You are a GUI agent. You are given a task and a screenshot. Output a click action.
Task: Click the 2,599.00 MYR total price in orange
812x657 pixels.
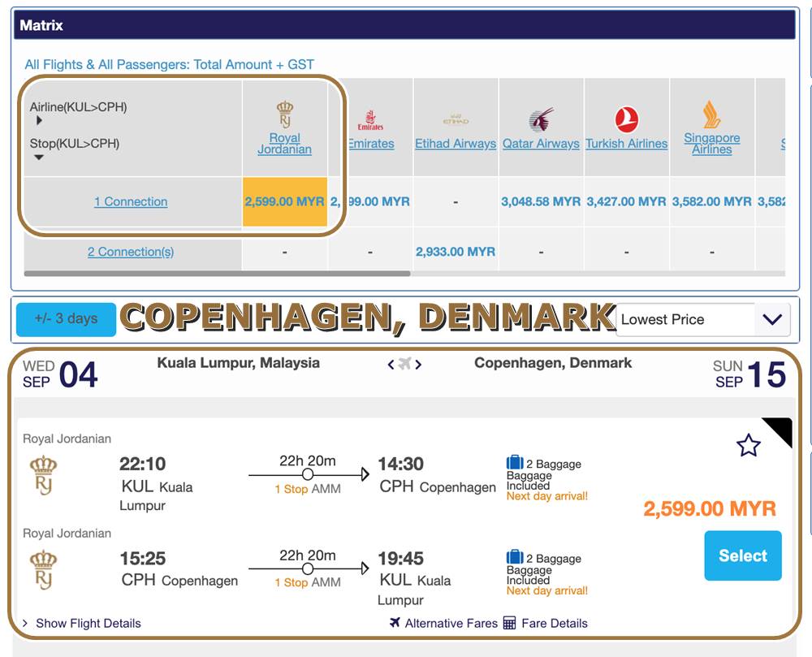coord(710,508)
